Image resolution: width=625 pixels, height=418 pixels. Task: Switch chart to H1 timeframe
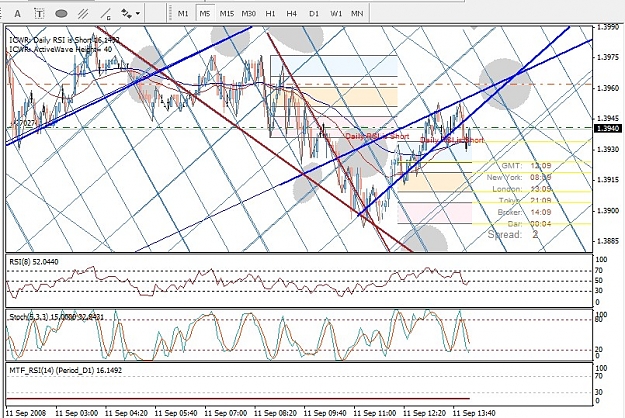coord(270,14)
